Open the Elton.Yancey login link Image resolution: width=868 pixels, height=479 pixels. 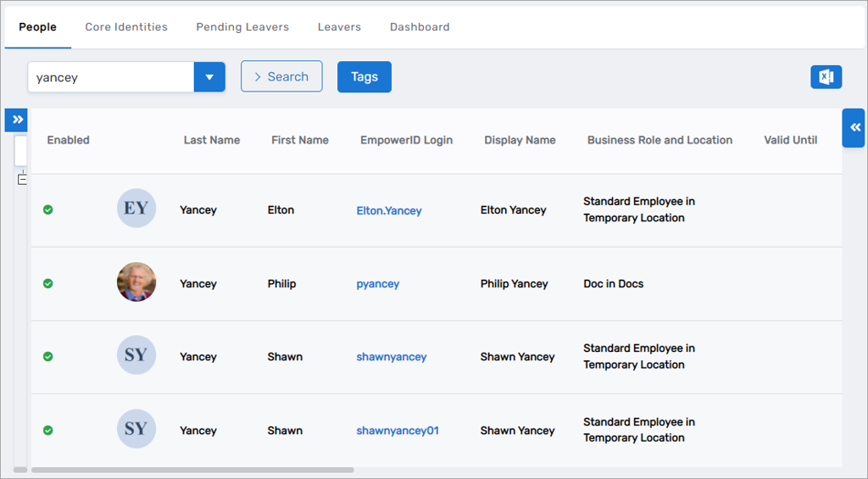pos(389,210)
